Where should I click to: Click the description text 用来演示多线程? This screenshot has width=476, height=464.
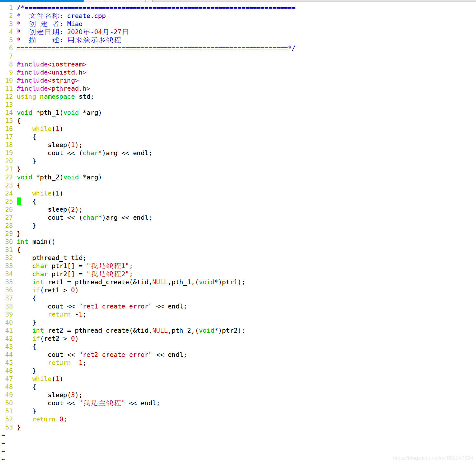point(94,40)
